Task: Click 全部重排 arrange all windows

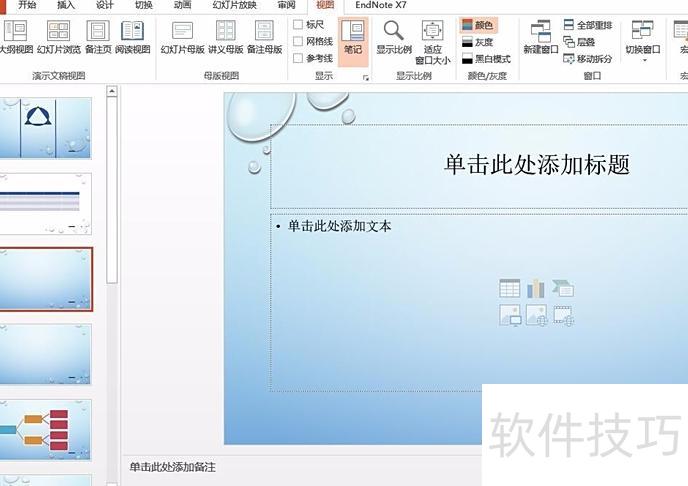Action: [588, 25]
